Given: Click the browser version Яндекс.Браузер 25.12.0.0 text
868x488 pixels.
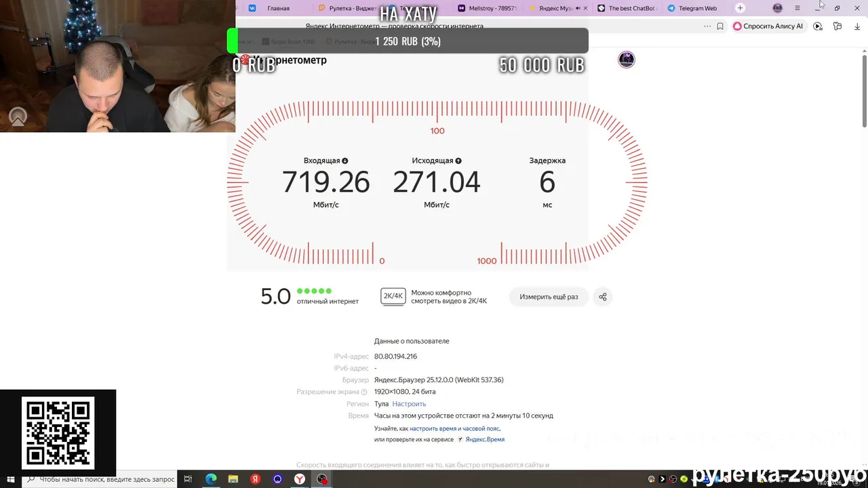Looking at the screenshot, I should click(x=439, y=380).
